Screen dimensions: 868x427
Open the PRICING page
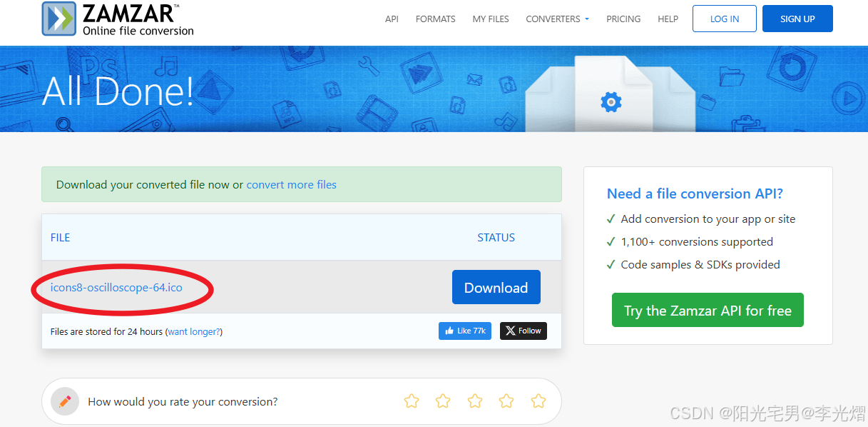(623, 19)
